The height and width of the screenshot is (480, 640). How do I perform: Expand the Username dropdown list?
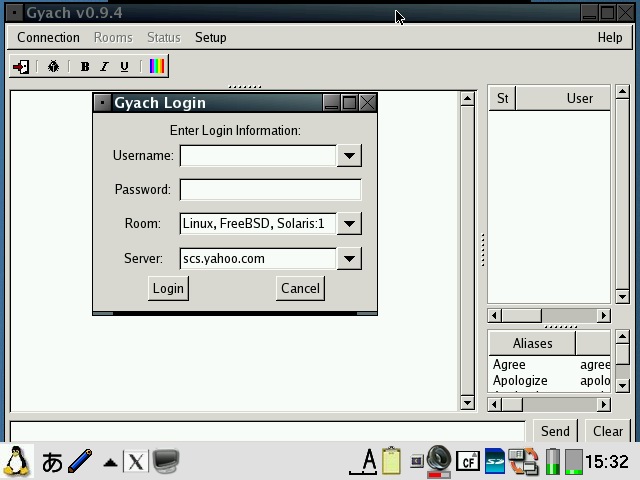pyautogui.click(x=349, y=156)
